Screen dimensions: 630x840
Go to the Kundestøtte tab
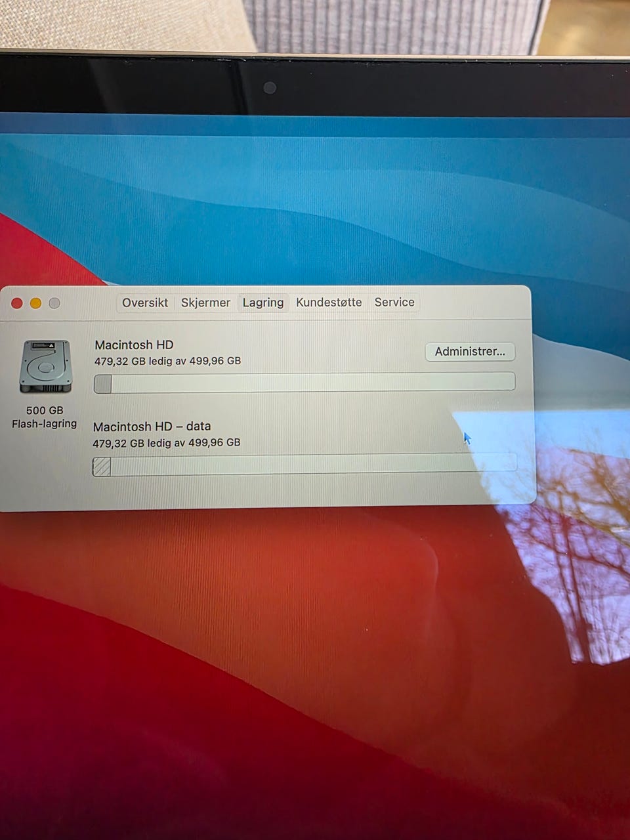tap(329, 303)
